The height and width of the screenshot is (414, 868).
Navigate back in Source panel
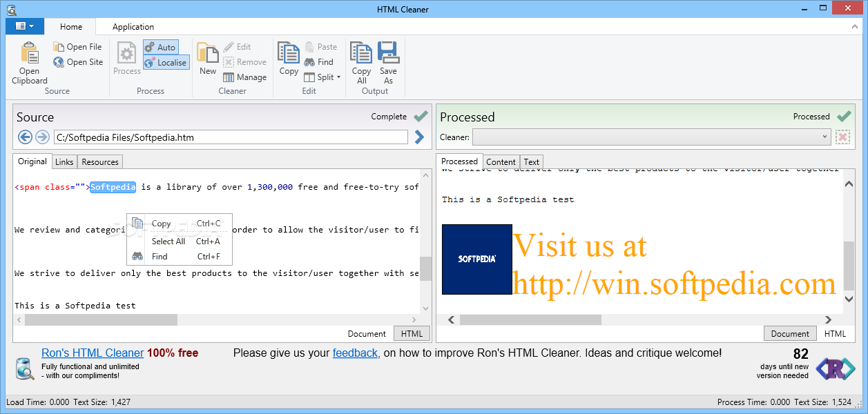click(26, 137)
